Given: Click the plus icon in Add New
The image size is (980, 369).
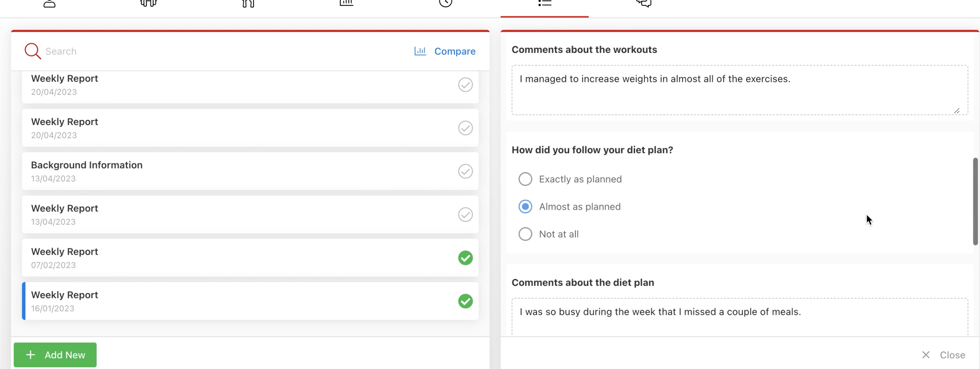Looking at the screenshot, I should (x=31, y=355).
